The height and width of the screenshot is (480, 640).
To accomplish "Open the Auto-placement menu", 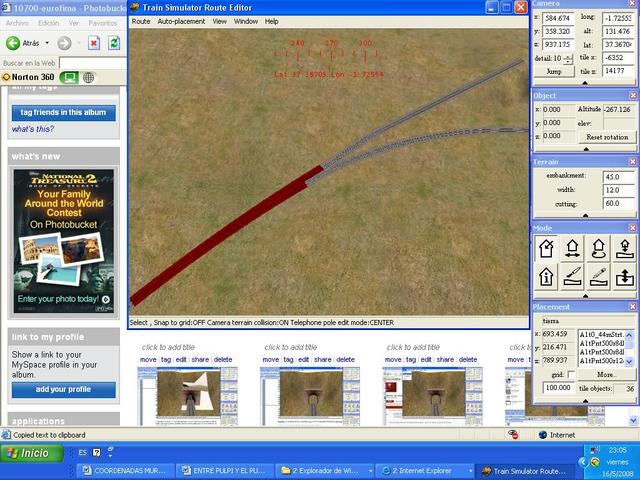I will tap(180, 21).
